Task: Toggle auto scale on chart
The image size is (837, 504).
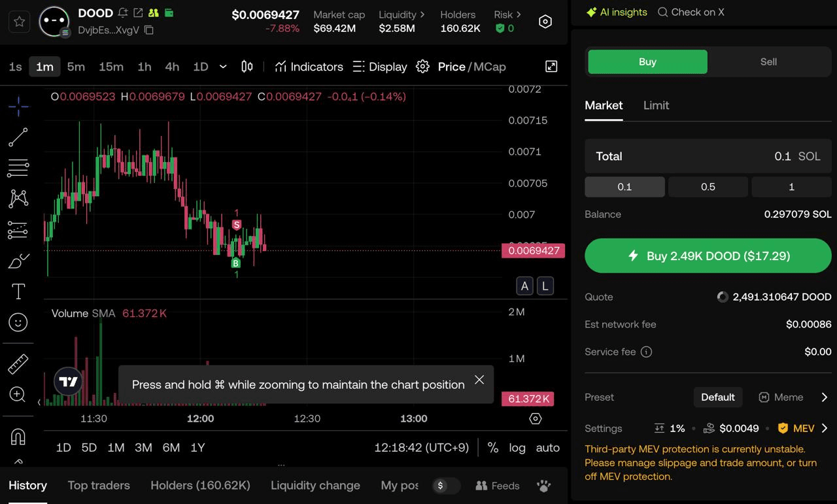Action: [547, 448]
